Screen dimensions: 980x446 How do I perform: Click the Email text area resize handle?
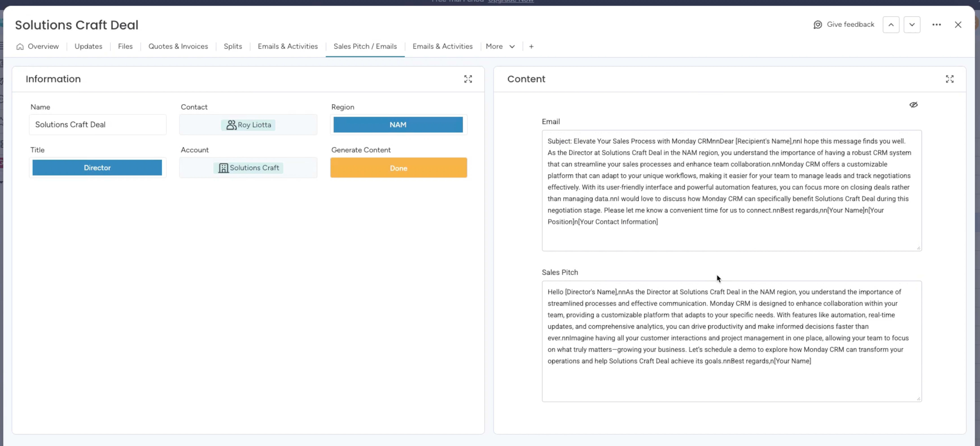[918, 248]
